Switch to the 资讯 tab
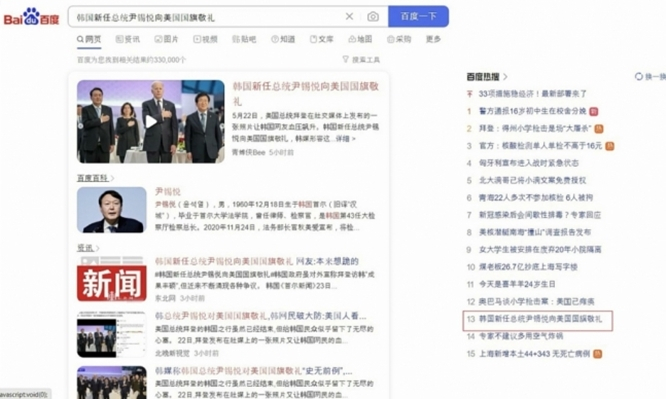 coord(127,39)
